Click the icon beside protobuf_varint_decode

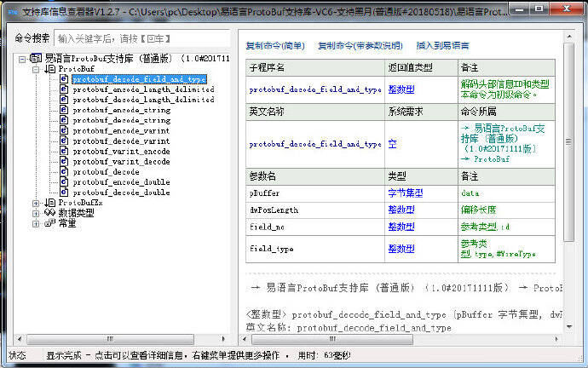pyautogui.click(x=64, y=162)
